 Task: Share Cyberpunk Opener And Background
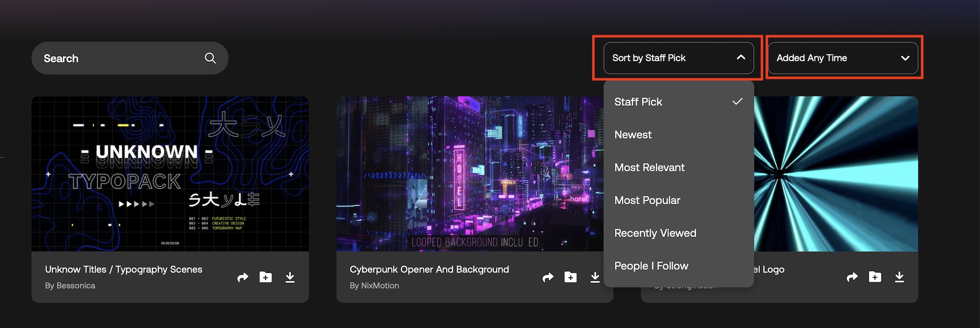tap(548, 278)
